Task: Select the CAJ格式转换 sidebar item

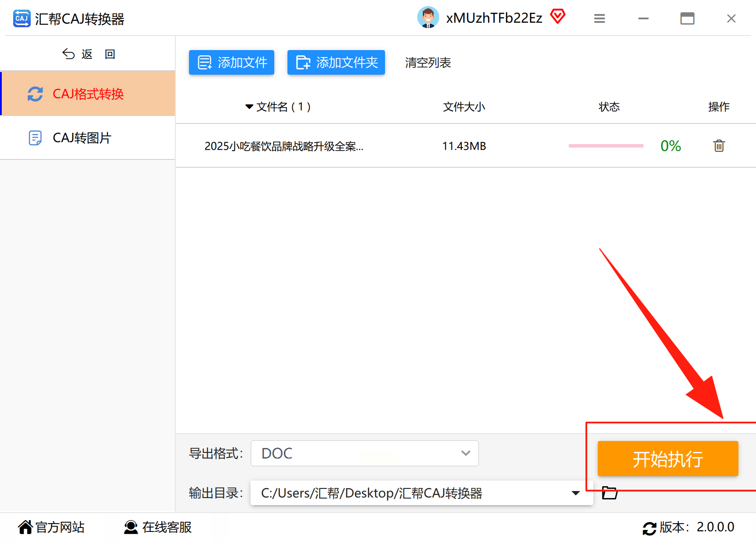Action: 88,94
